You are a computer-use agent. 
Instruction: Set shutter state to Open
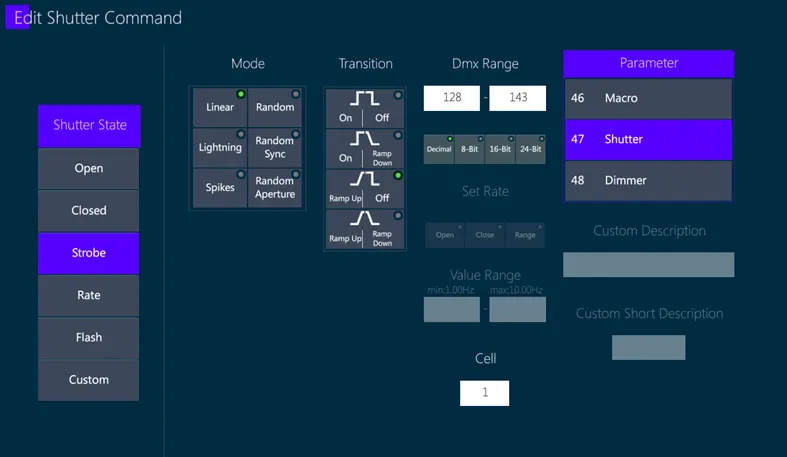tap(89, 169)
